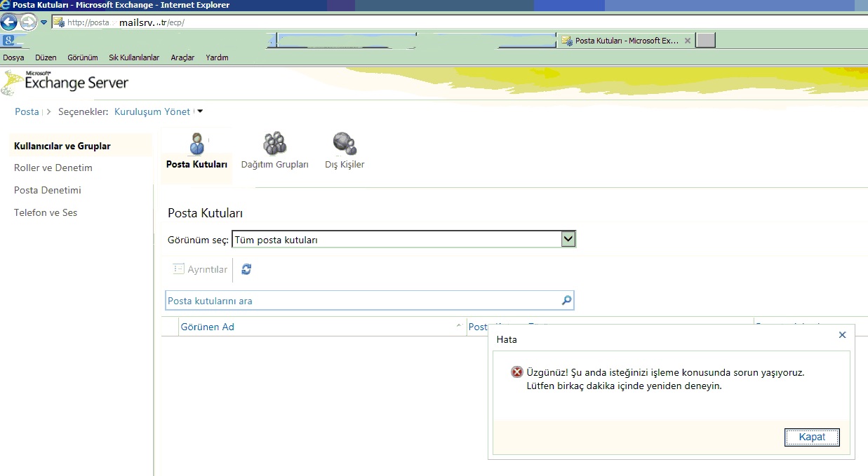Open the Dosya menu
The image size is (868, 476).
click(13, 57)
